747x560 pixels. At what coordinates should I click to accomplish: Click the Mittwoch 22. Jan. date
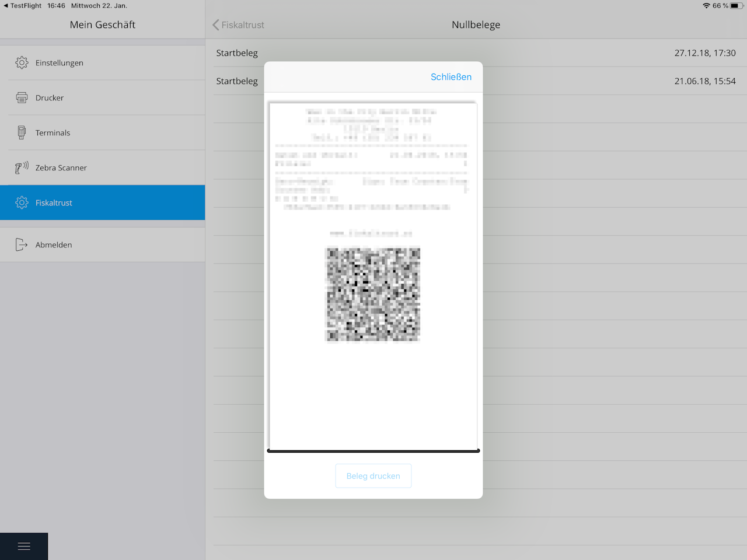point(99,6)
